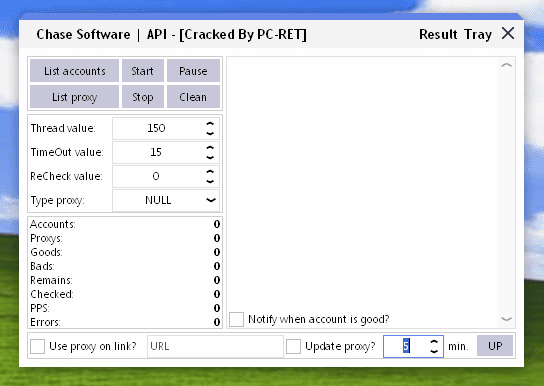This screenshot has width=544, height=386.
Task: Increase Thread value with up arrow
Action: click(210, 124)
